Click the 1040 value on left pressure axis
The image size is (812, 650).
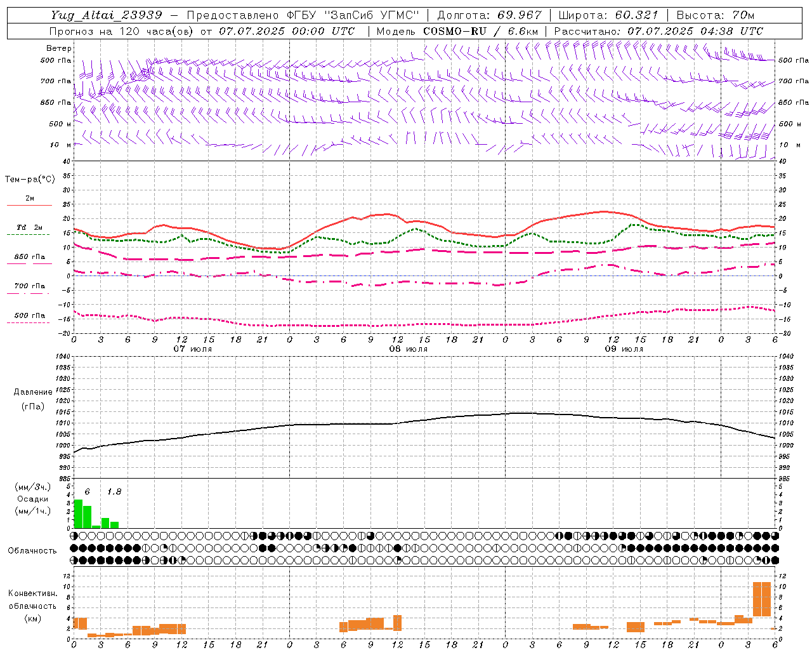62,357
